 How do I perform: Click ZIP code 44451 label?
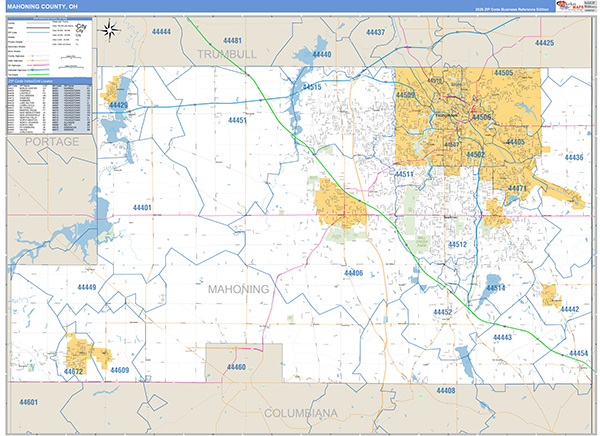pyautogui.click(x=237, y=120)
